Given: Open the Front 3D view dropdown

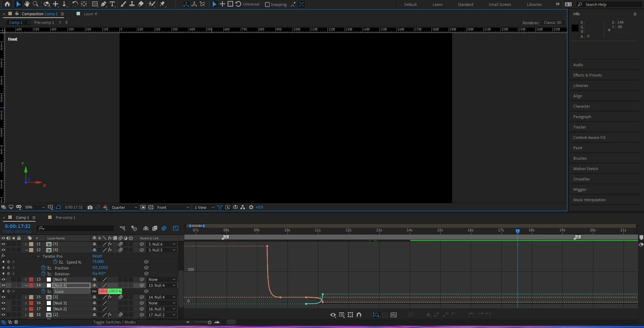Looking at the screenshot, I should coord(173,207).
